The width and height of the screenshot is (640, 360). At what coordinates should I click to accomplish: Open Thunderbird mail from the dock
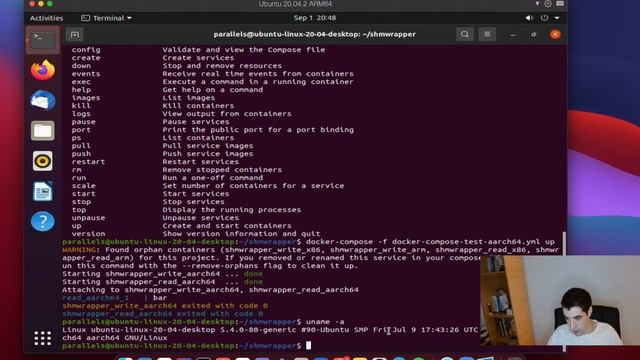tap(42, 100)
